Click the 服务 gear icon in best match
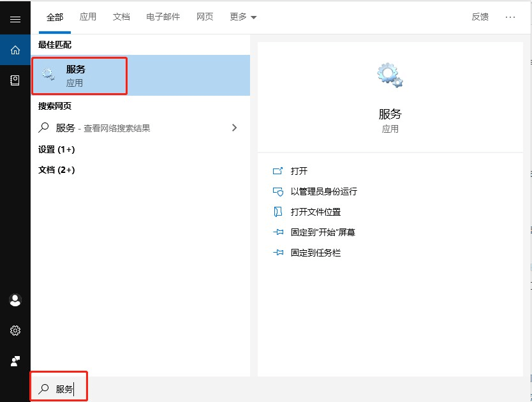This screenshot has height=402, width=532. tap(49, 74)
